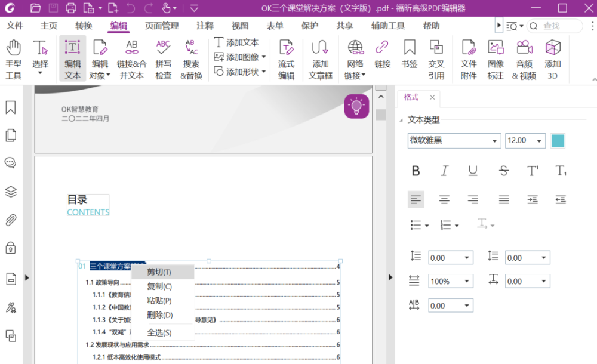Switch to the 页面管理 ribbon tab
597x364 pixels.
162,26
